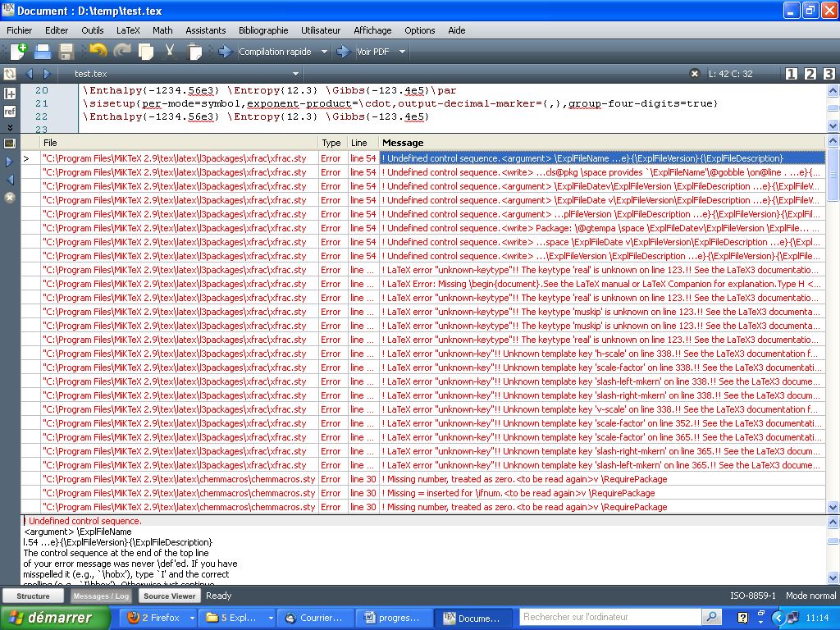Click the line-break insert icon in the left sidebar
840x630 pixels.
(x=10, y=94)
